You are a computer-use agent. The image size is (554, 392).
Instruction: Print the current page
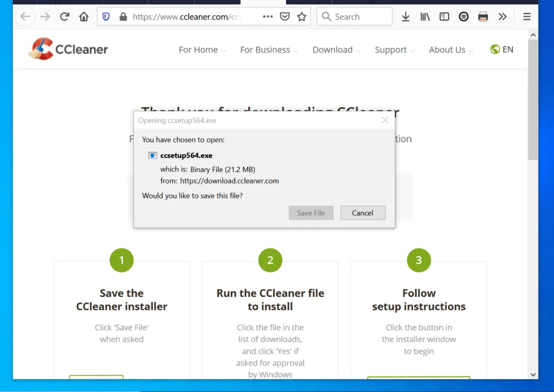[483, 16]
